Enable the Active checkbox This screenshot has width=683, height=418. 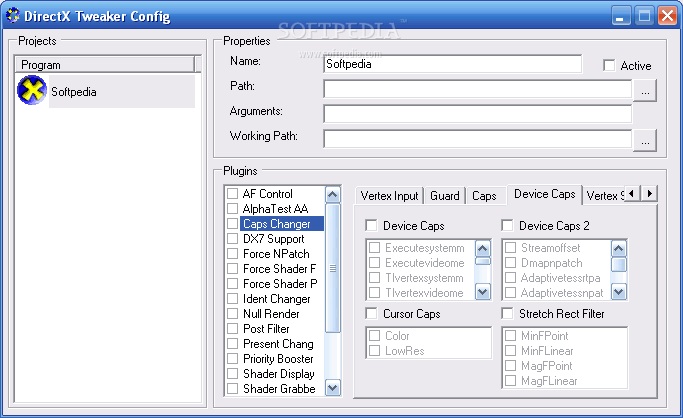609,65
